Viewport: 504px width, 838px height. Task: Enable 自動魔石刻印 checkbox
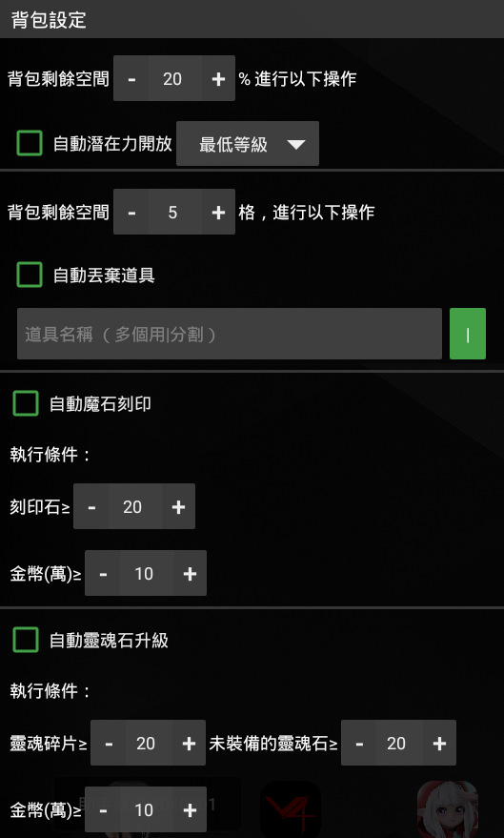26,403
